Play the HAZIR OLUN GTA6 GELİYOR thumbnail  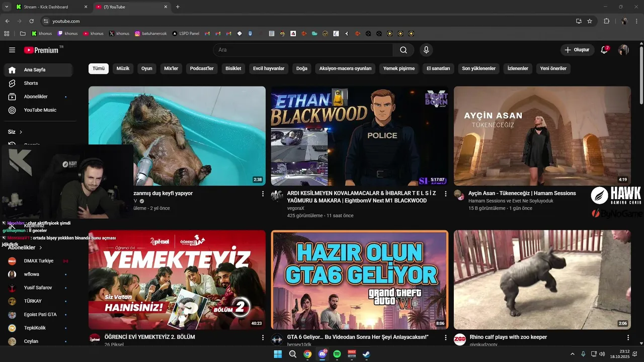(359, 280)
